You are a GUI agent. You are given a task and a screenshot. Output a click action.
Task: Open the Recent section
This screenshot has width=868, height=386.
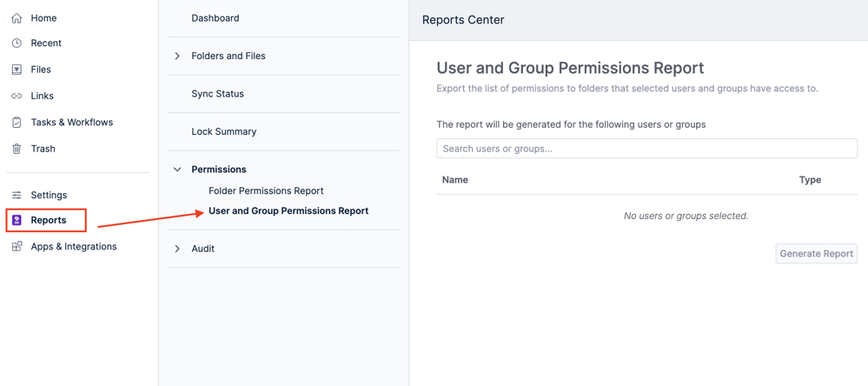(46, 43)
